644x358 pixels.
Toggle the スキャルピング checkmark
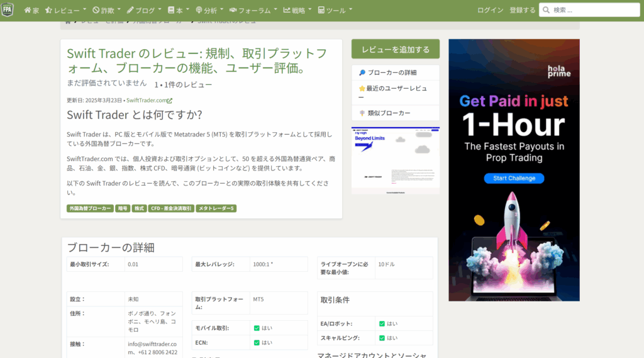[x=382, y=338]
